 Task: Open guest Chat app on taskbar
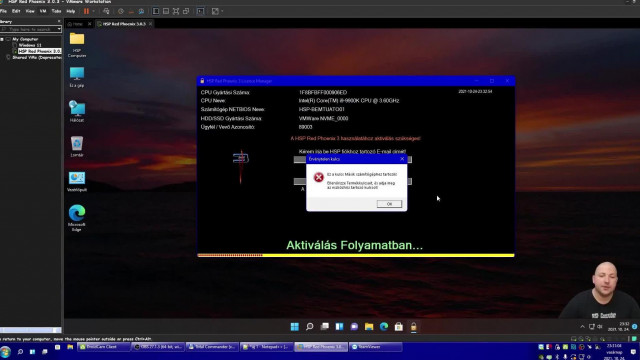354,327
